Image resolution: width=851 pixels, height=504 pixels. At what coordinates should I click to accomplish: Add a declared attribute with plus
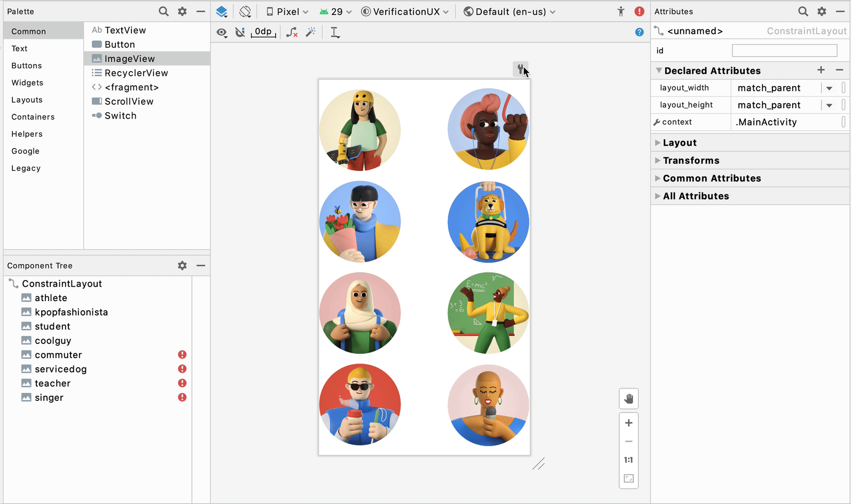coord(821,70)
